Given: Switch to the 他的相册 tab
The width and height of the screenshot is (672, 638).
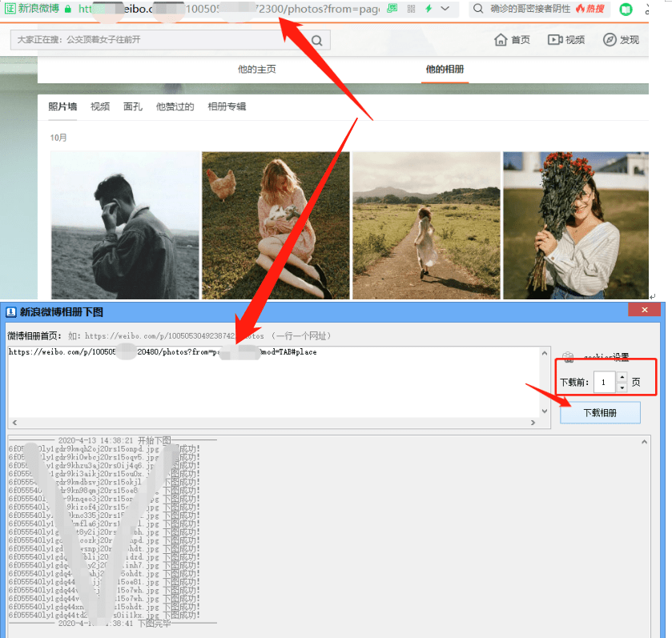Looking at the screenshot, I should (445, 69).
